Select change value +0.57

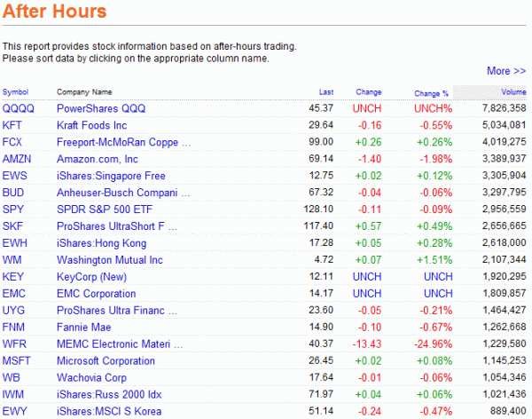point(368,226)
